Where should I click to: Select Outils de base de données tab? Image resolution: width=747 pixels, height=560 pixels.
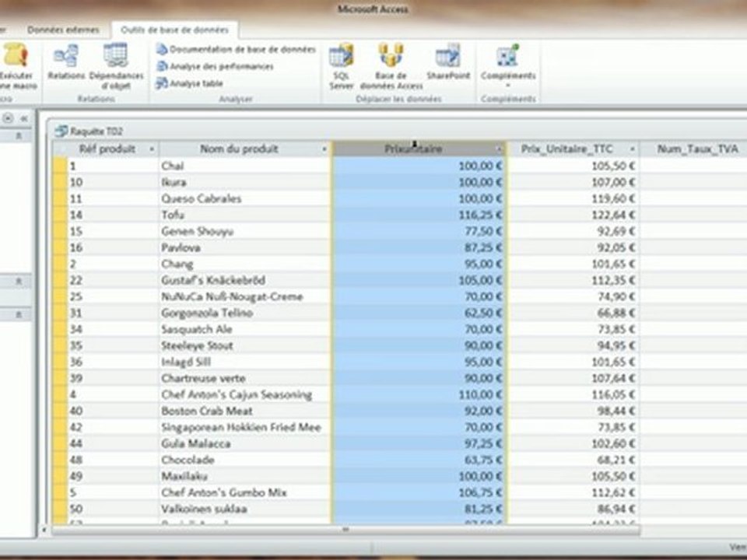(174, 30)
